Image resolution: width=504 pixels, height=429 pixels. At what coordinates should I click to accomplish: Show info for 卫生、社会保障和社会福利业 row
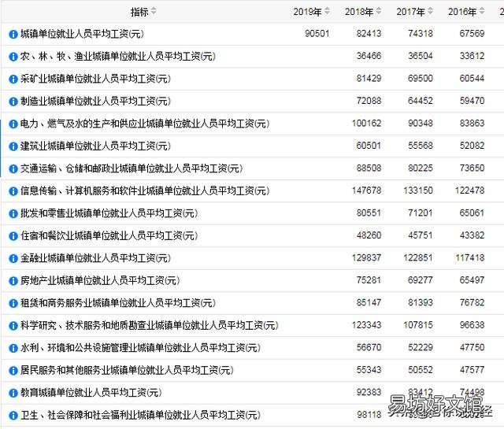click(13, 416)
